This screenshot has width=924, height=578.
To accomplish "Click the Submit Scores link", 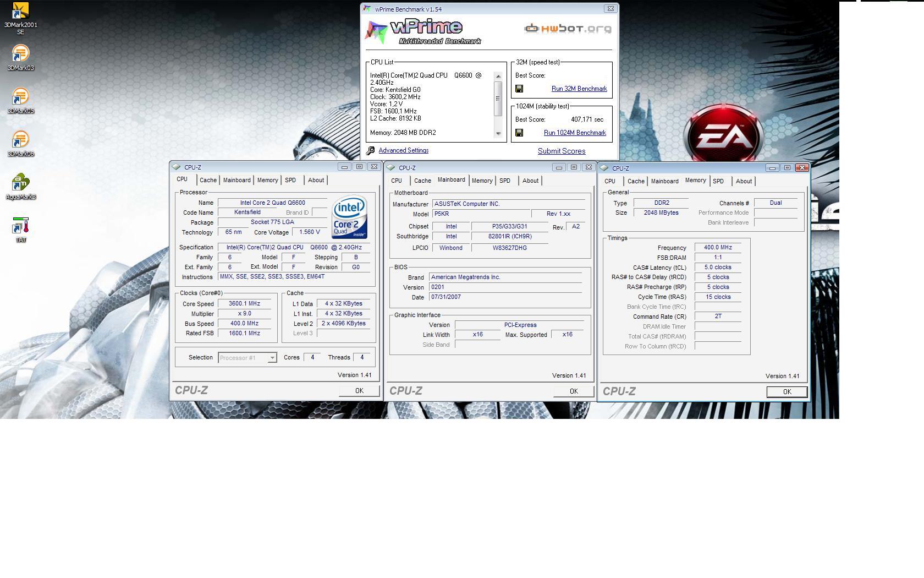I will (562, 151).
